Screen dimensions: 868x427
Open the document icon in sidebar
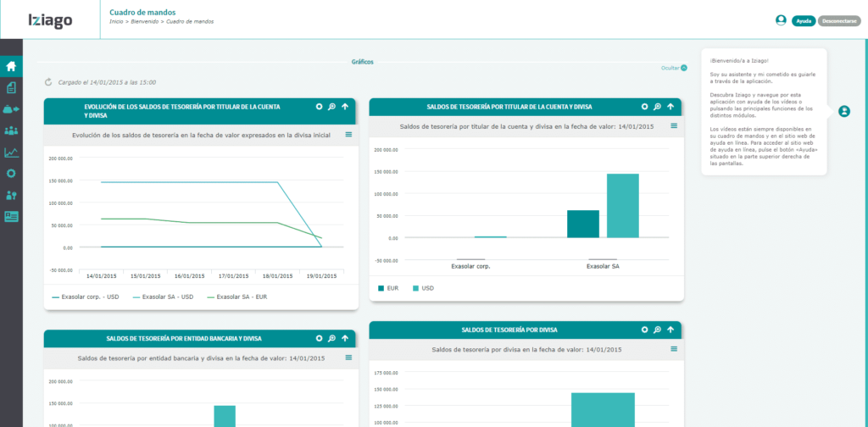point(11,87)
